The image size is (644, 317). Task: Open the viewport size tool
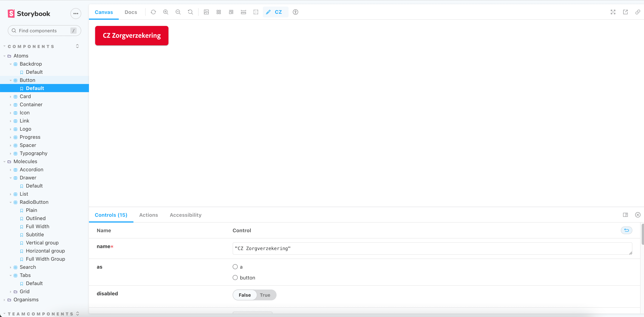click(231, 12)
